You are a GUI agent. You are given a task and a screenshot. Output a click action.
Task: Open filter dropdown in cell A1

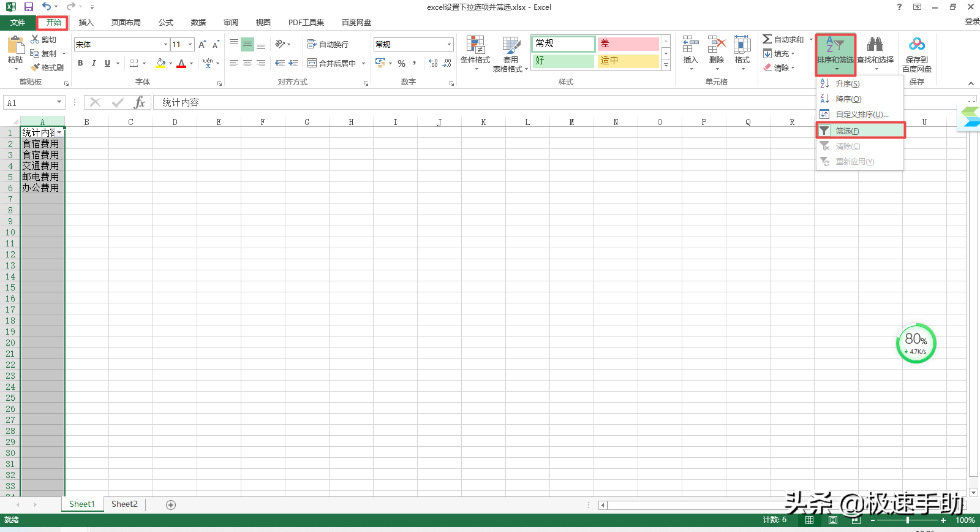59,132
